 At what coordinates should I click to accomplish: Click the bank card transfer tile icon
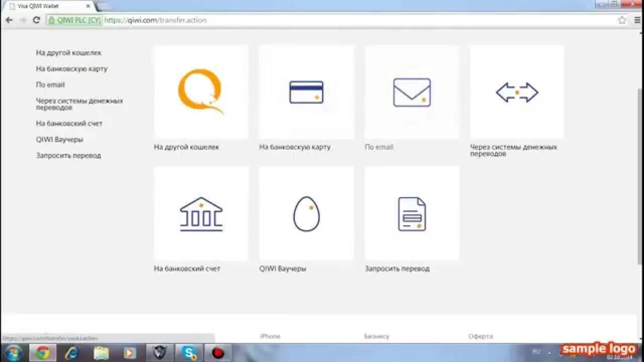306,92
